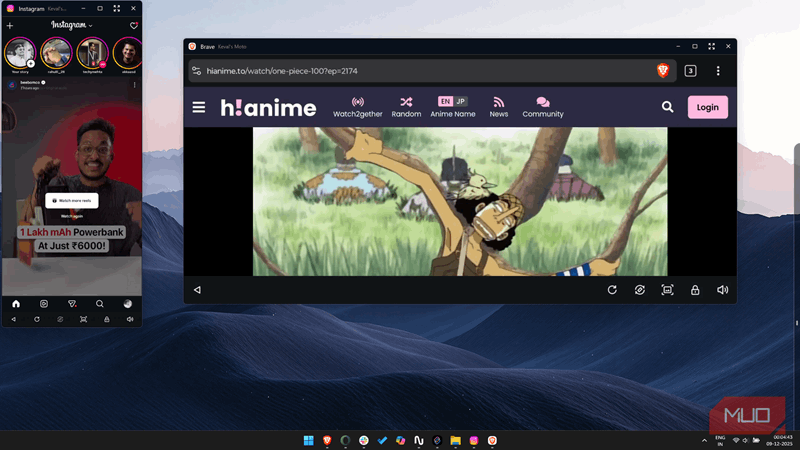Click the lock icon in Brave window toolbar
800x450 pixels.
(695, 290)
